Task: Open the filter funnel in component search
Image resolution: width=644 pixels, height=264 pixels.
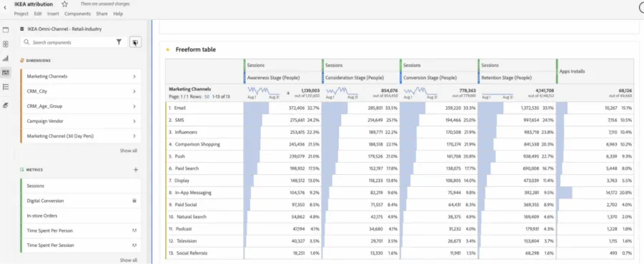Action: (119, 42)
